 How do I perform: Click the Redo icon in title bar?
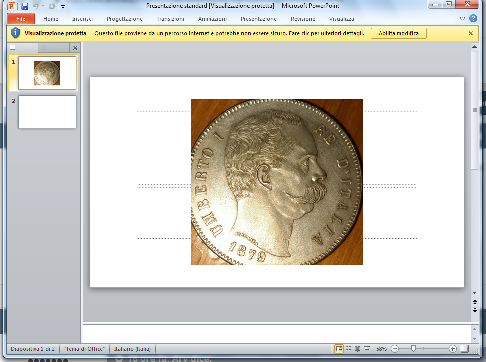52,6
